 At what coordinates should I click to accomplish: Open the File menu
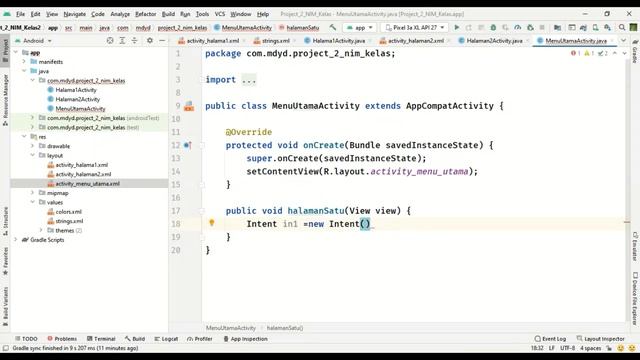click(20, 14)
